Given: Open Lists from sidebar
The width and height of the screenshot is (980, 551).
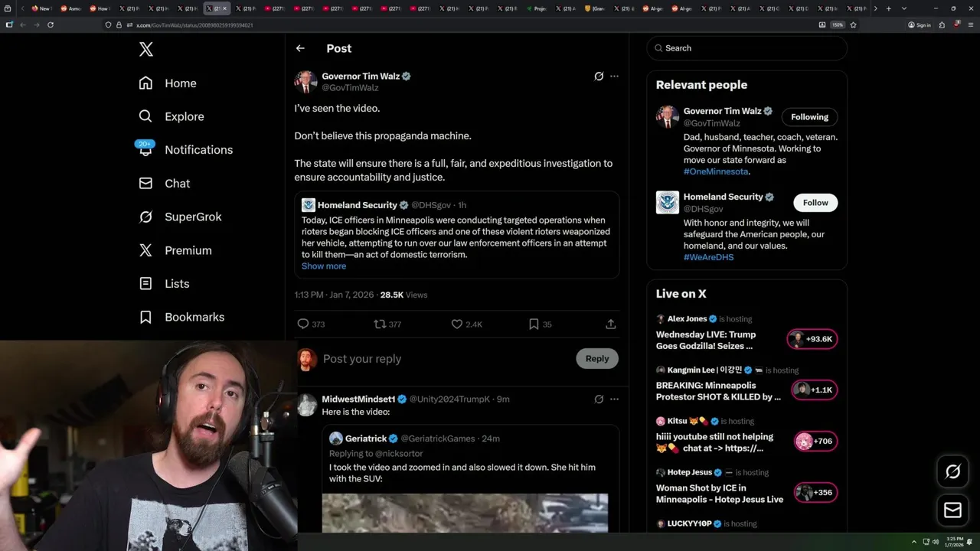Looking at the screenshot, I should pos(164,284).
